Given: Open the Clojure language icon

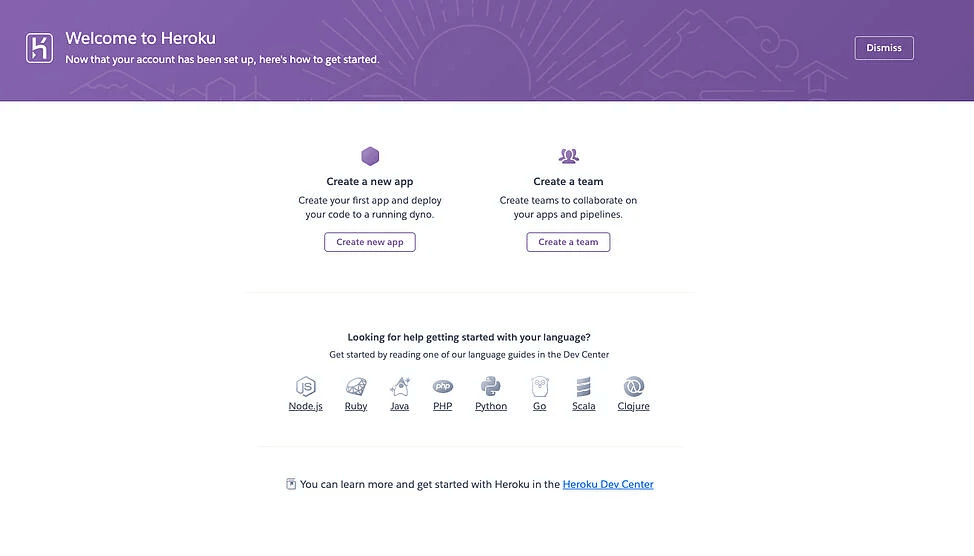Looking at the screenshot, I should (633, 387).
